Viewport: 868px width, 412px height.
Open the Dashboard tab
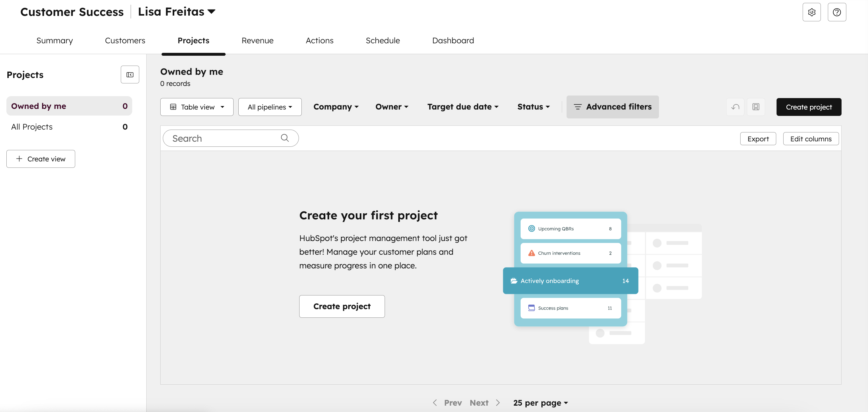(x=453, y=40)
